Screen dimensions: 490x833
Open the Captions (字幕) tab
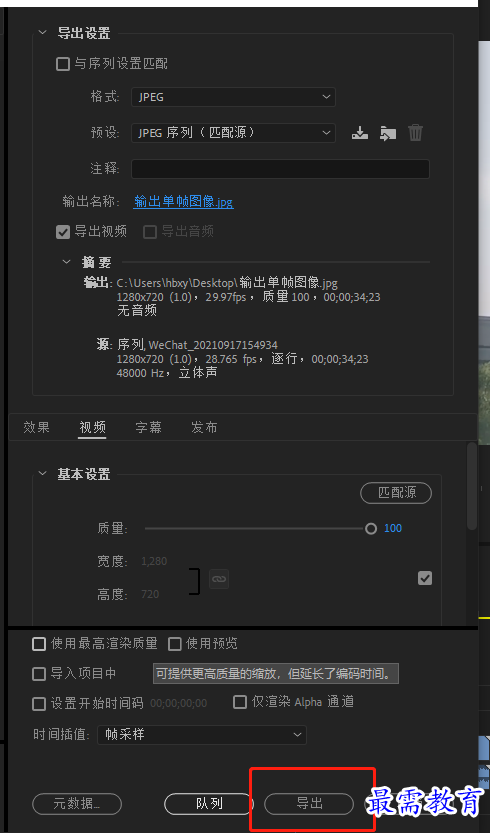(x=148, y=427)
